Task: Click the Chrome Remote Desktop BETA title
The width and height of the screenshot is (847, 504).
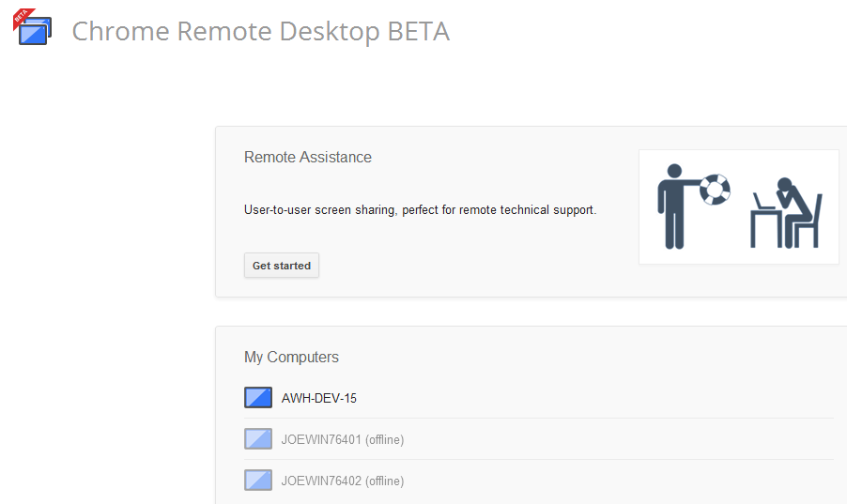Action: [260, 31]
